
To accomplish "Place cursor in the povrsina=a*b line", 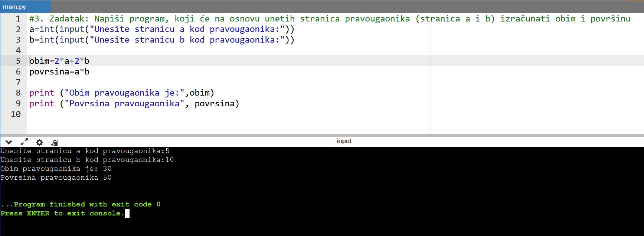I will pos(59,72).
